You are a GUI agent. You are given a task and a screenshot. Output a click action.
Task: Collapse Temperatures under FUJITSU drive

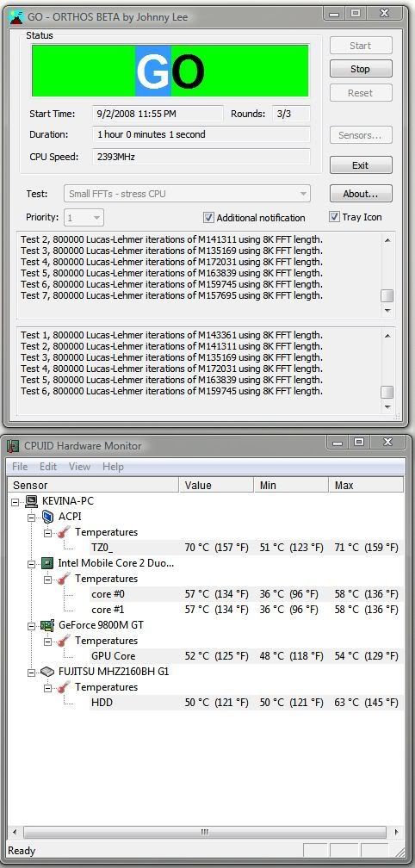point(48,687)
